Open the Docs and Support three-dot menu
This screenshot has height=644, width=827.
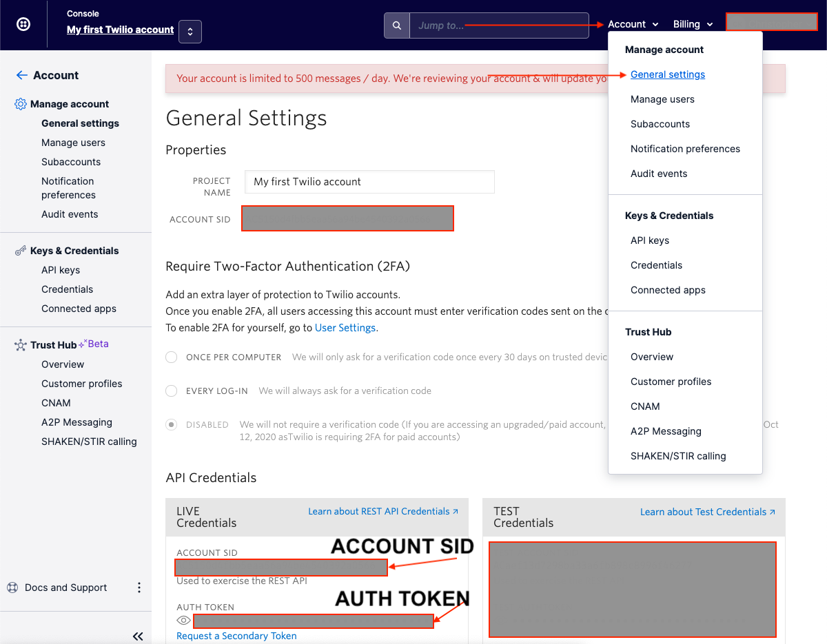tap(139, 588)
